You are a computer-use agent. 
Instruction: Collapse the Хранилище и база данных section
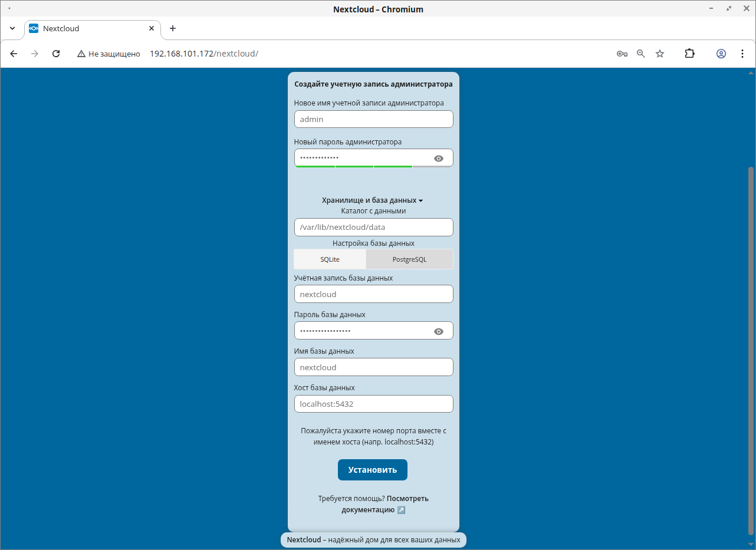tap(372, 200)
